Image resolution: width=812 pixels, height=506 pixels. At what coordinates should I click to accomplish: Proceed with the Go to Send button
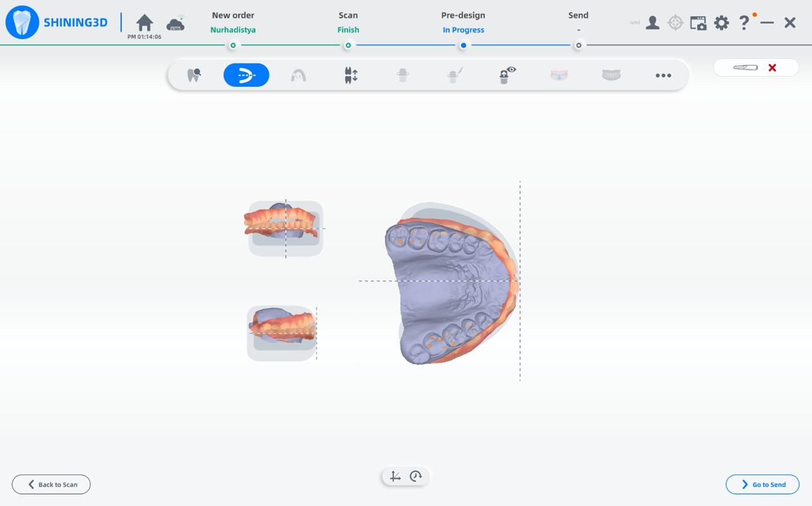point(763,484)
